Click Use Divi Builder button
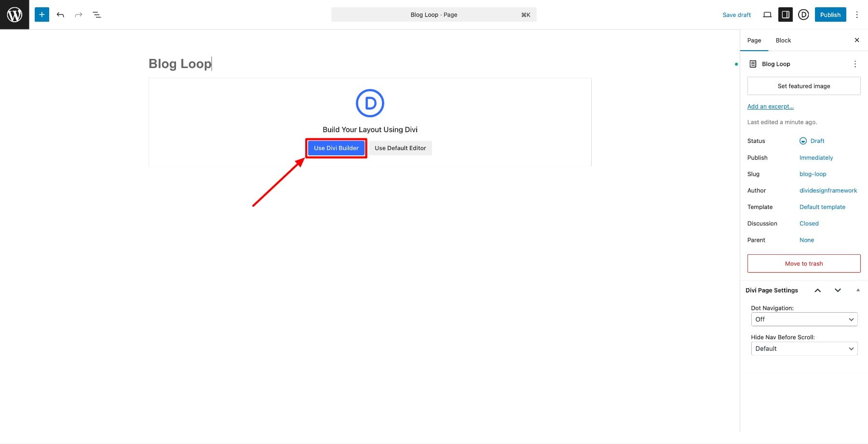This screenshot has height=444, width=868. click(x=336, y=148)
